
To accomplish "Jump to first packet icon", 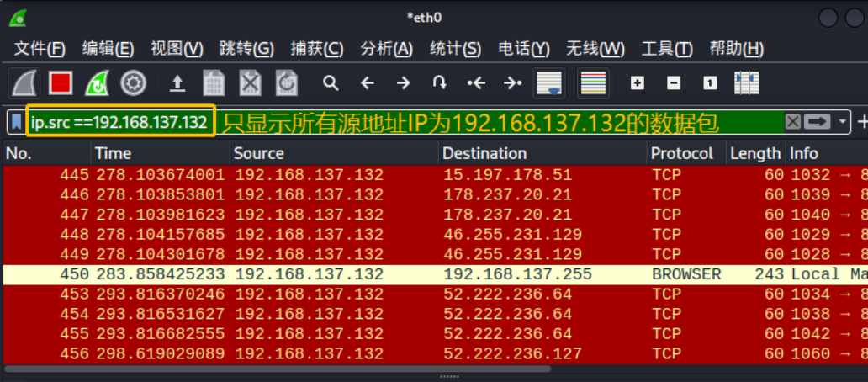I will (x=476, y=83).
